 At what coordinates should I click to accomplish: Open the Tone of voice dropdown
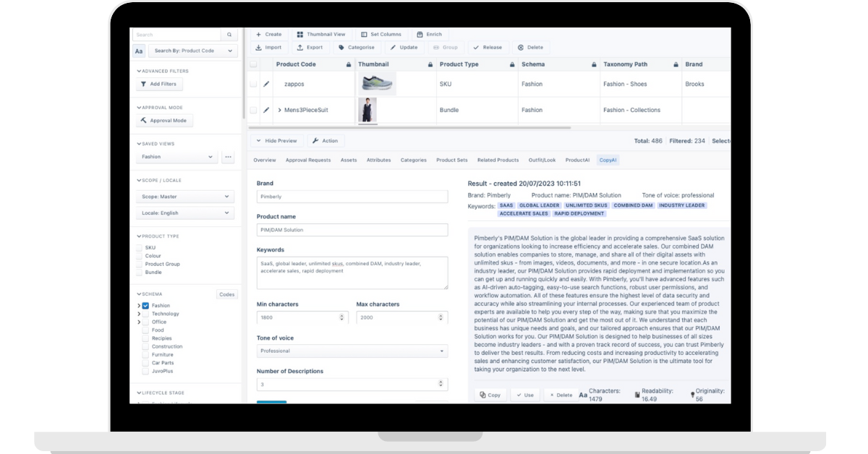click(352, 351)
